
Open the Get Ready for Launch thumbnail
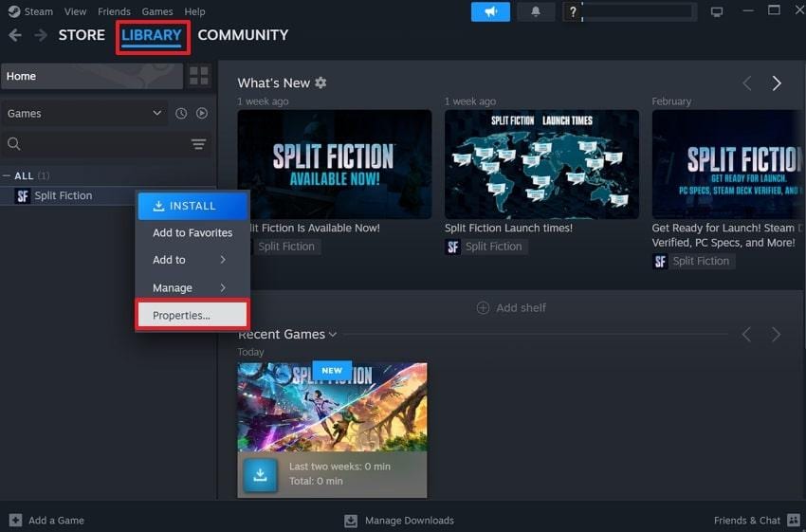(728, 164)
